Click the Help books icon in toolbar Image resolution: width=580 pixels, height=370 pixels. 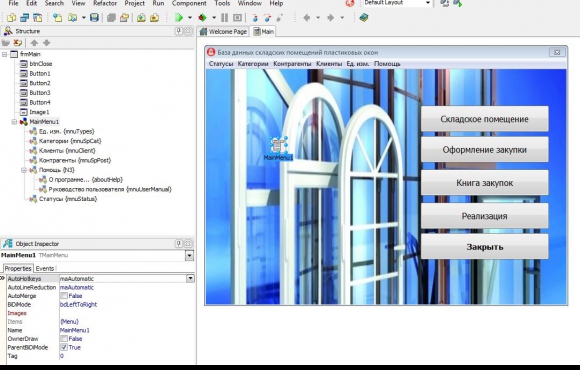click(364, 17)
